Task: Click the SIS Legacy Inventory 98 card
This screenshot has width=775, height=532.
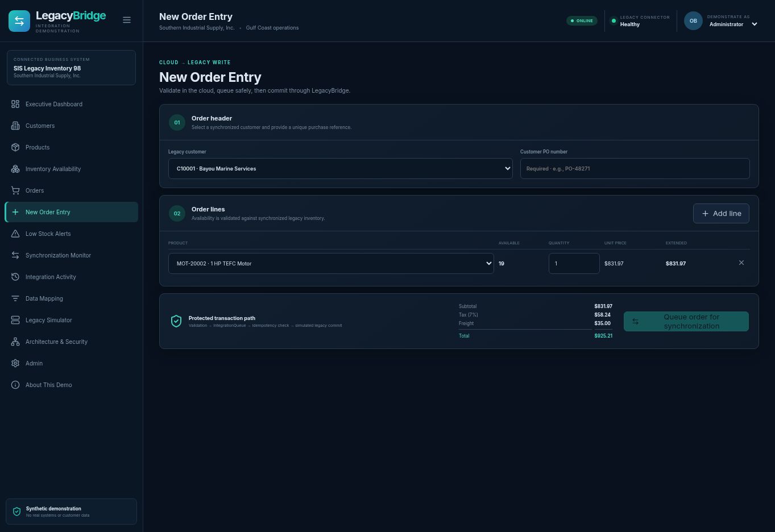Action: click(x=71, y=68)
